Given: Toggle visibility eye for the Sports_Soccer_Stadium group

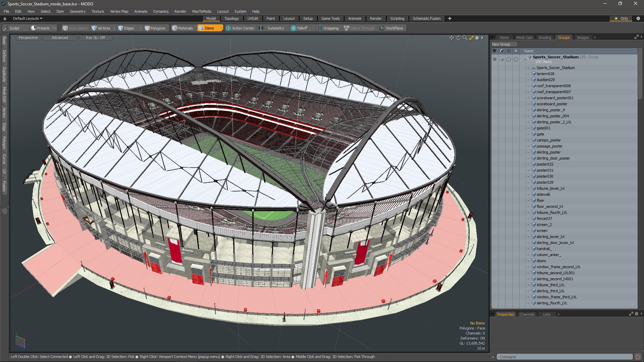Looking at the screenshot, I should 494,59.
